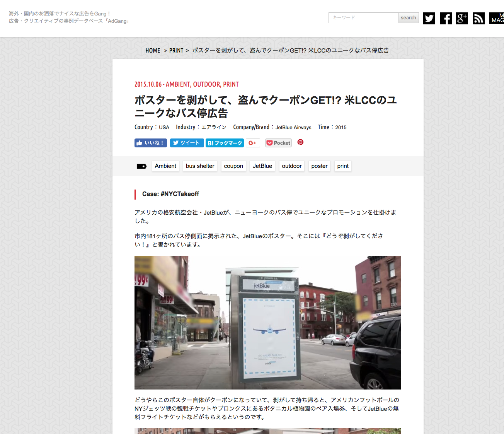Image resolution: width=504 pixels, height=434 pixels.
Task: Open the Google+ icon in the header
Action: 462,18
